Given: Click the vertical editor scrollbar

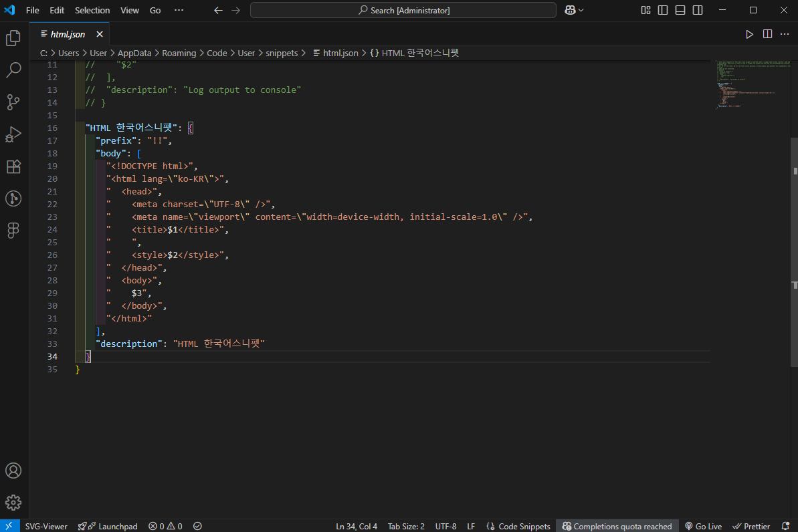Looking at the screenshot, I should [x=795, y=252].
